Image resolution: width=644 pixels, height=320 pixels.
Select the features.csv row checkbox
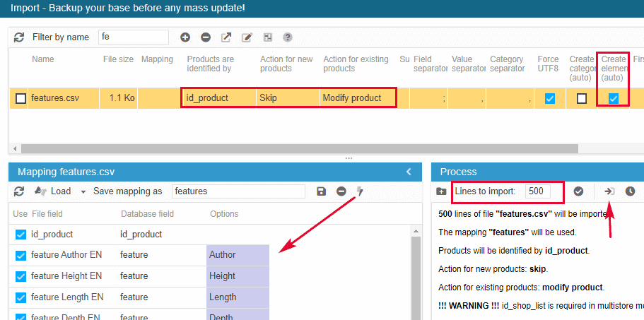21,98
